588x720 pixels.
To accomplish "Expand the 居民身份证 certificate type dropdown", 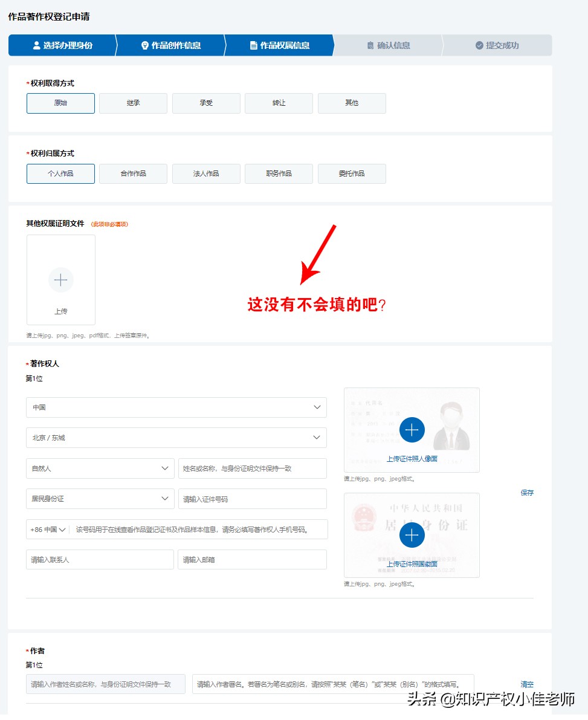I will 100,498.
